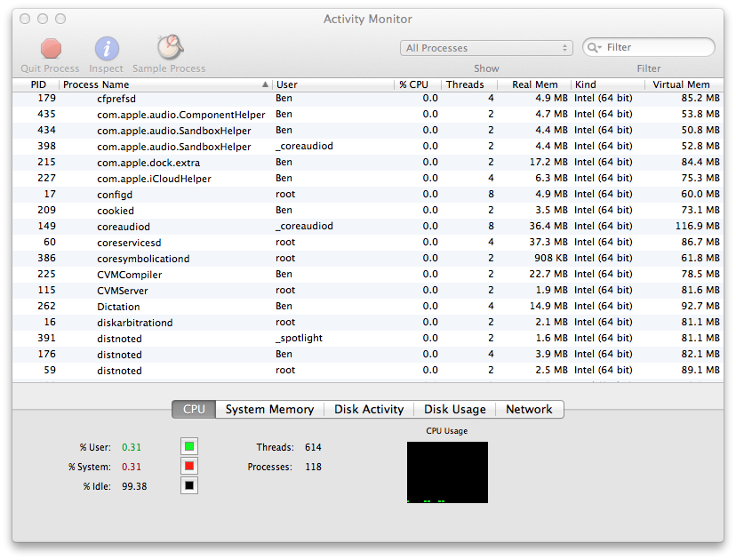This screenshot has height=560, width=736.
Task: Click the red close window button
Action: [25, 19]
